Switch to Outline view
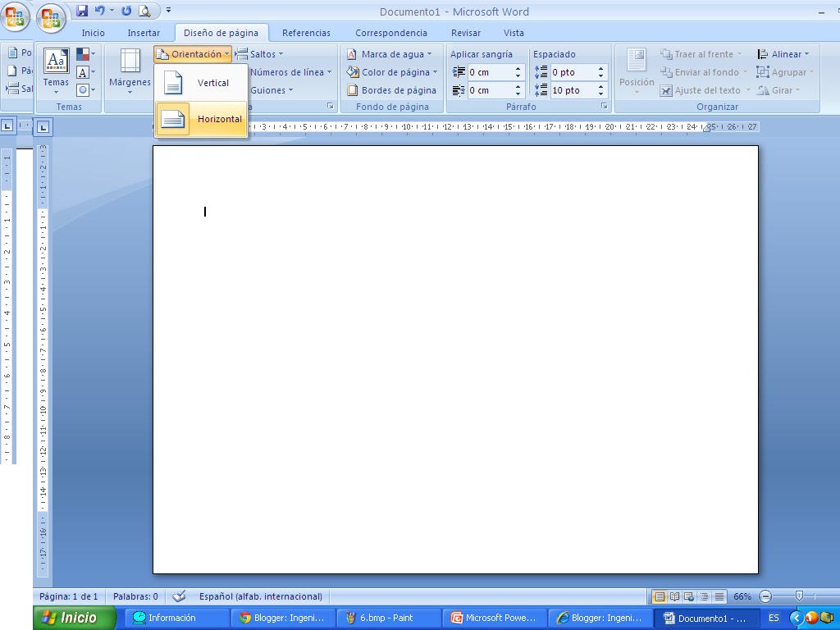Screen dimensions: 840x630 [705, 596]
